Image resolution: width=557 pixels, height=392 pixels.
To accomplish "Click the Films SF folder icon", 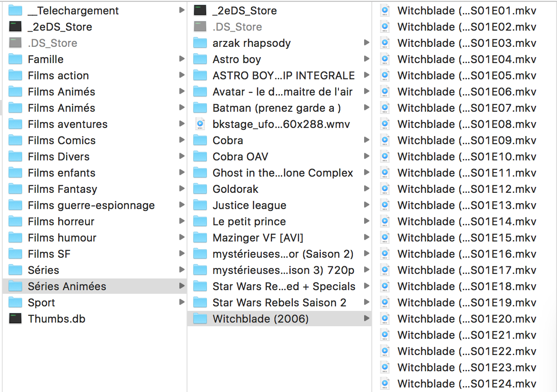I will 15,254.
